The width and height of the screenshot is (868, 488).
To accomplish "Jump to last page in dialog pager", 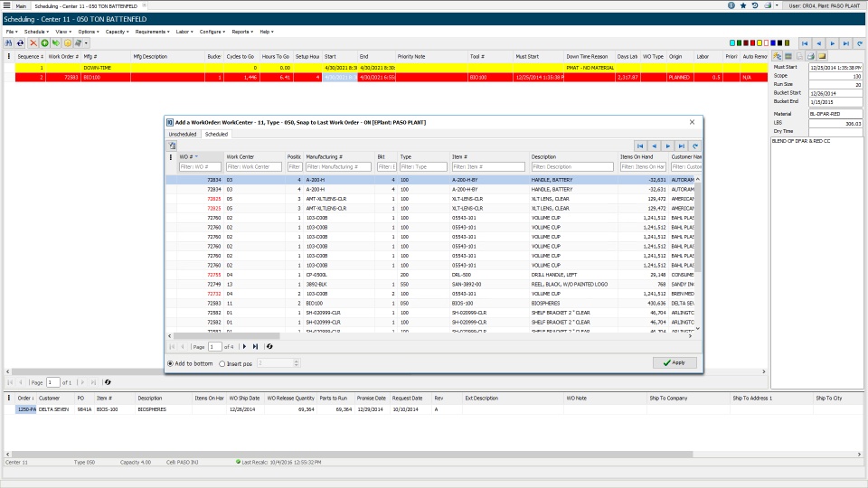I will coord(255,347).
